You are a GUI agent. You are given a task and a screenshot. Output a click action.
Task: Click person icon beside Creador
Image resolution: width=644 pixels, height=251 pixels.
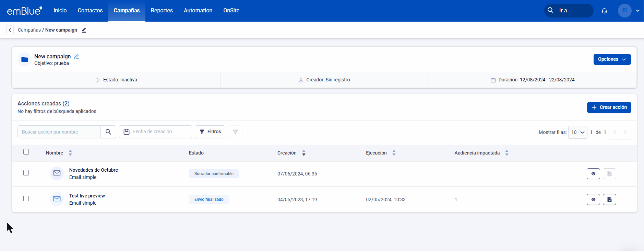coord(301,80)
